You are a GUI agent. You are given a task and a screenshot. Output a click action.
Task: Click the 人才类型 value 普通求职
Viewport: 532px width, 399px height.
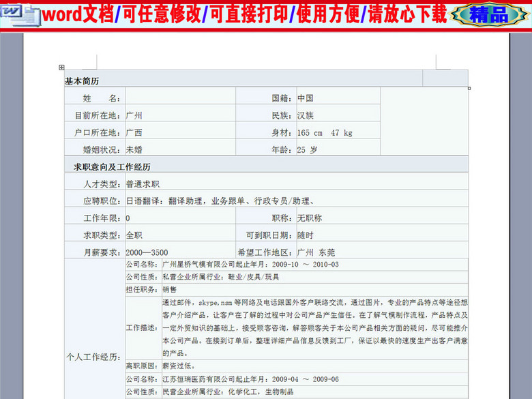143,184
